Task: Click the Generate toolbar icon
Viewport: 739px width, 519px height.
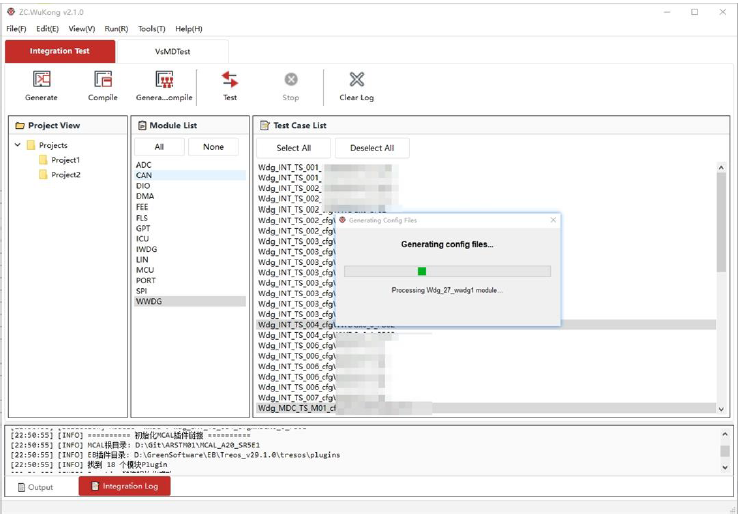Action: tap(41, 80)
